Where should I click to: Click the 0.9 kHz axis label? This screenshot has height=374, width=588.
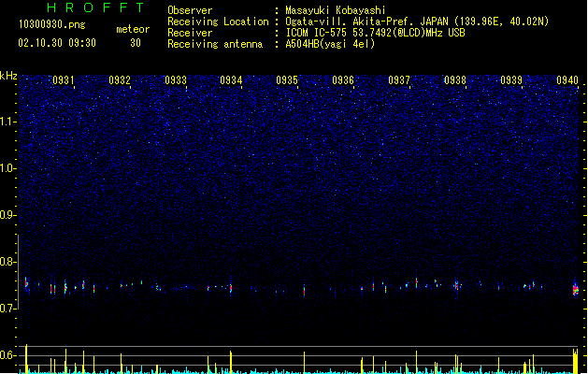click(7, 215)
